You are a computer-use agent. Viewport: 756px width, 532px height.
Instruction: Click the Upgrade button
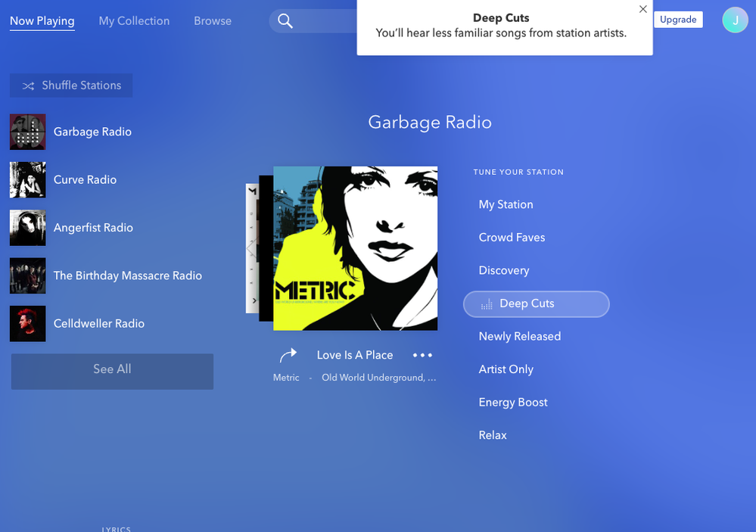677,20
